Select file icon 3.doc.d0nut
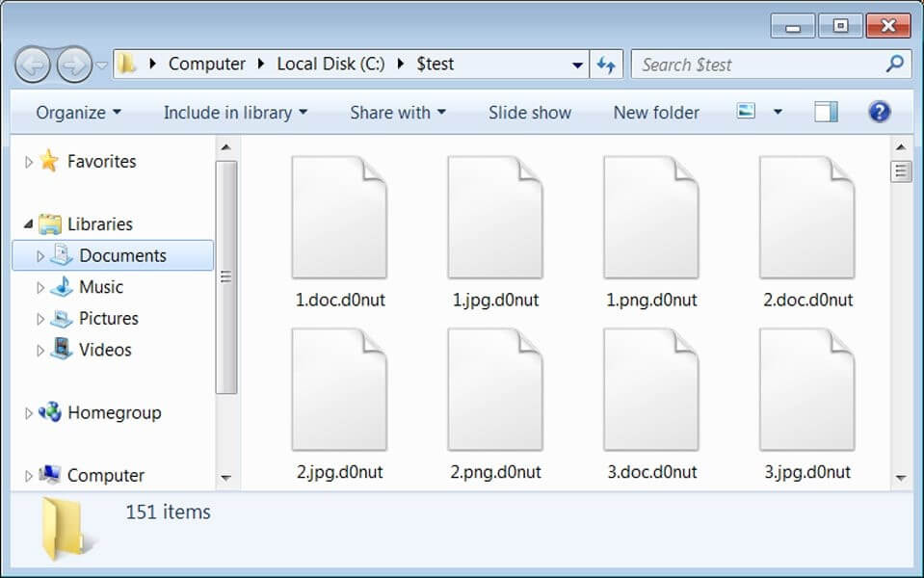 (651, 390)
